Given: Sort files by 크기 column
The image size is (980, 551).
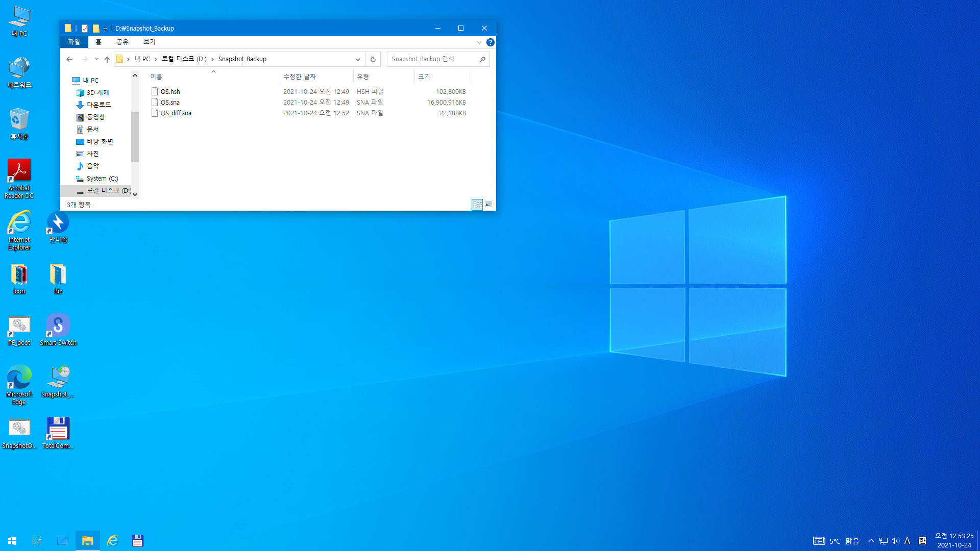Looking at the screenshot, I should [x=442, y=77].
